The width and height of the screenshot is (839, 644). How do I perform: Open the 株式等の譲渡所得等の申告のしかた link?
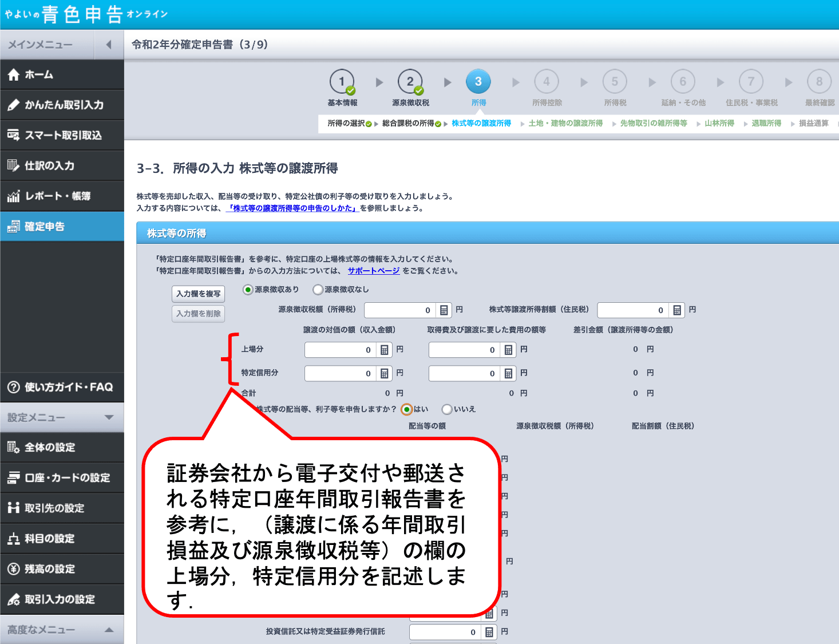(x=292, y=208)
